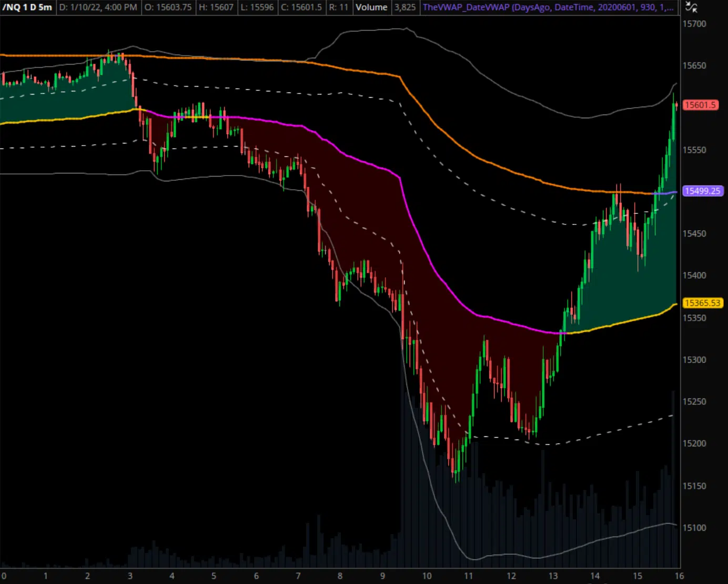
Task: Select the /NQ 1 D 5m chart label
Action: tap(27, 7)
